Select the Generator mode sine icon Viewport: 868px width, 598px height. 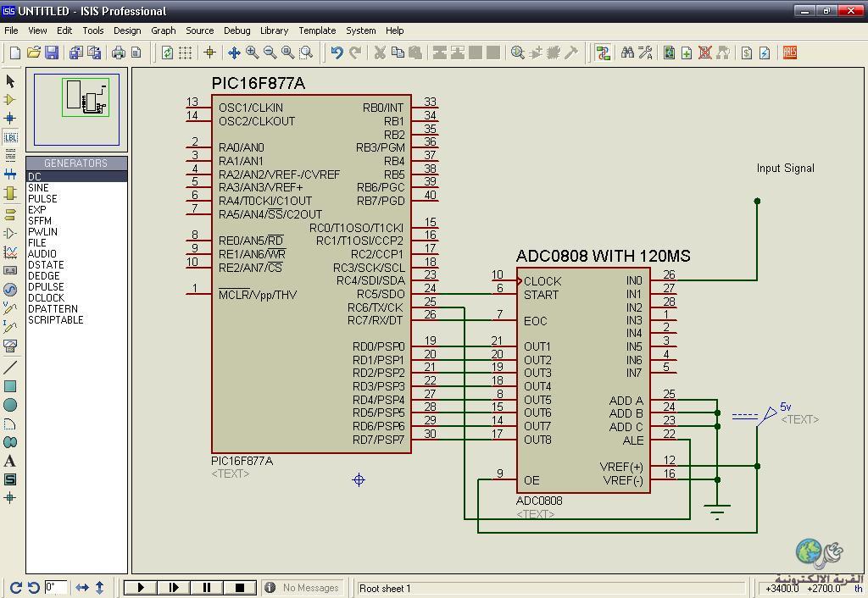coord(10,290)
